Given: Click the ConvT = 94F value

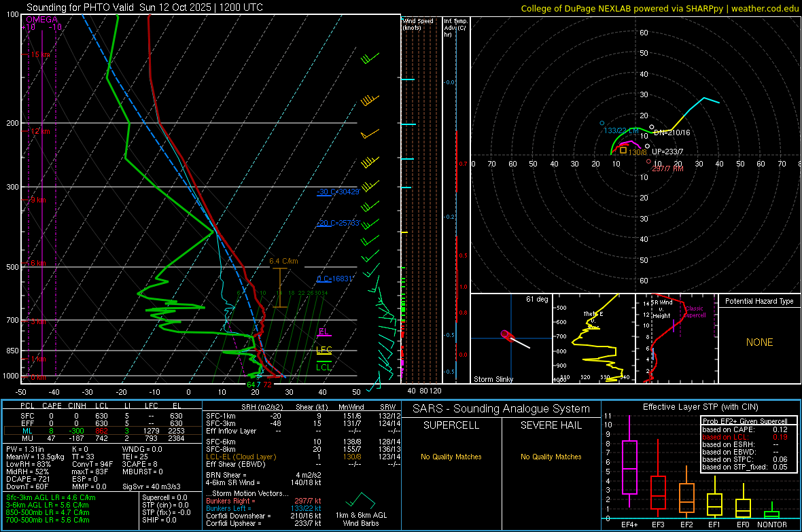Looking at the screenshot, I should point(92,465).
